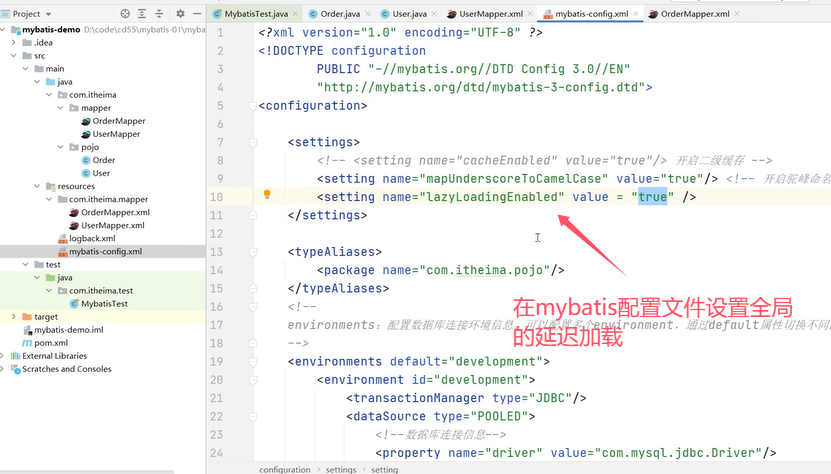831x474 pixels.
Task: Open UserMapper.xml in project tree
Action: pos(112,225)
